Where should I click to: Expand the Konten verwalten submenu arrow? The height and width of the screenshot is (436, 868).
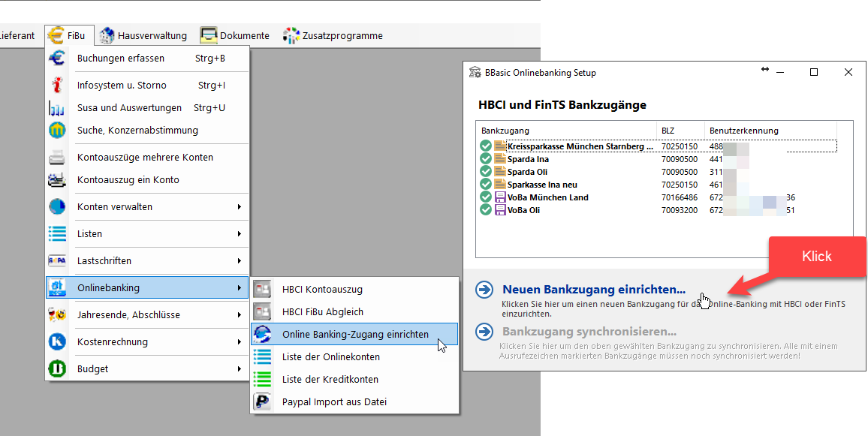(239, 207)
